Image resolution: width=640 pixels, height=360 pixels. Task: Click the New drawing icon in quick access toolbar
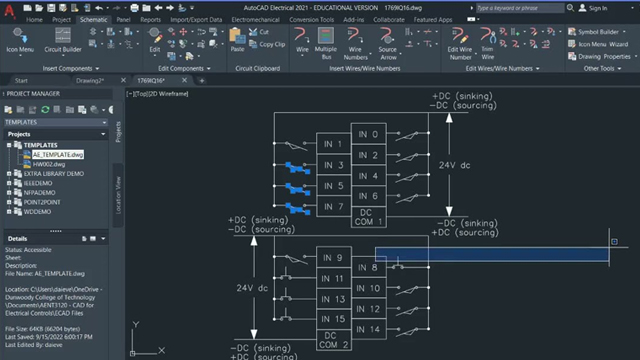[27, 8]
